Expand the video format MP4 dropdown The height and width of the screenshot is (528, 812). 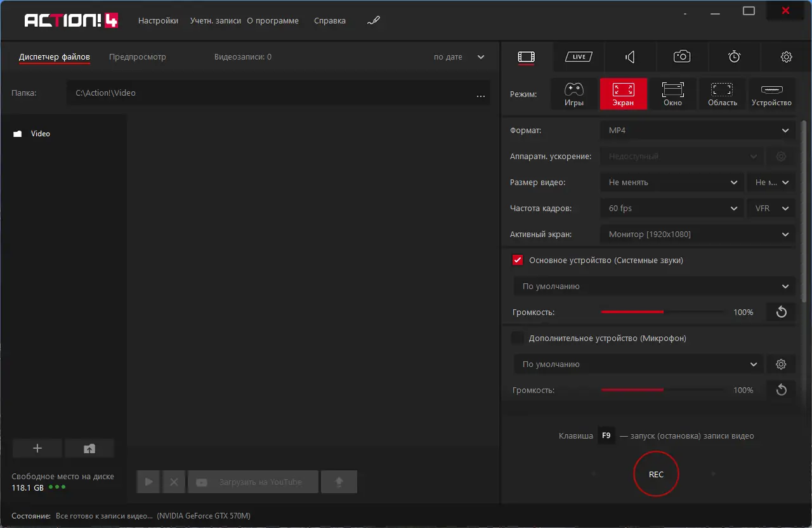coord(697,131)
